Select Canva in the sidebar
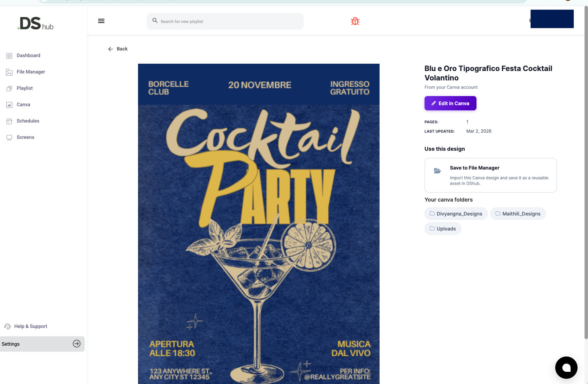The width and height of the screenshot is (588, 384). coord(23,104)
